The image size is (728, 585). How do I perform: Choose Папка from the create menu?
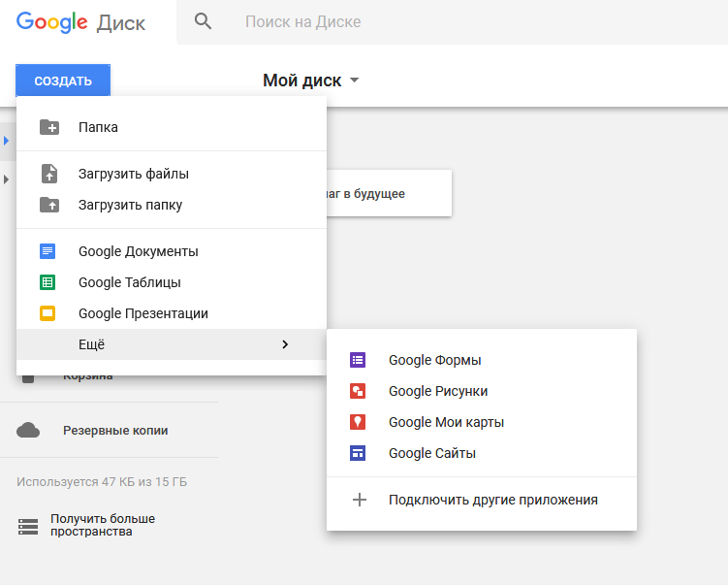click(x=172, y=127)
